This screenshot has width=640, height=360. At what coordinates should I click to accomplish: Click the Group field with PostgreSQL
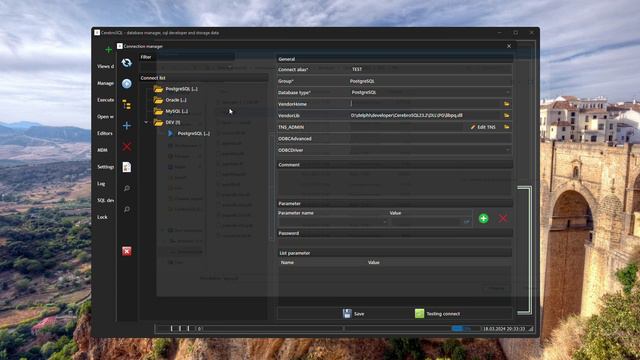point(431,81)
